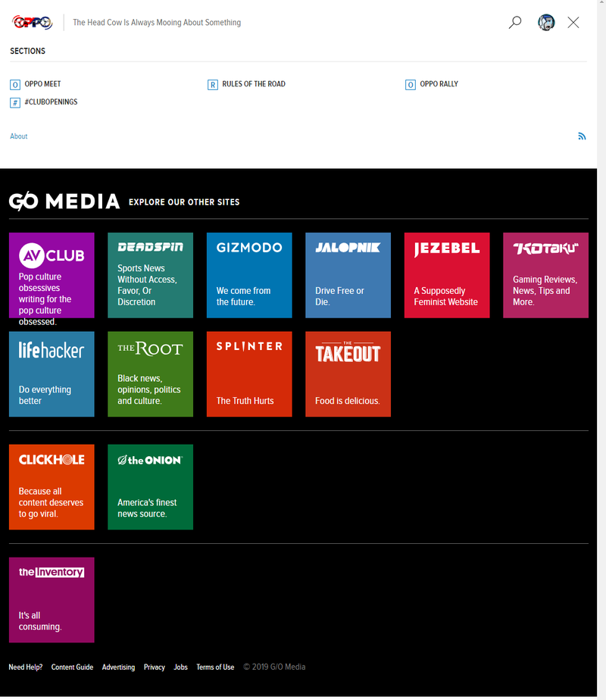Click the hashtag icon beside #CLUBOPENINGS
This screenshot has height=700, width=606.
point(15,103)
